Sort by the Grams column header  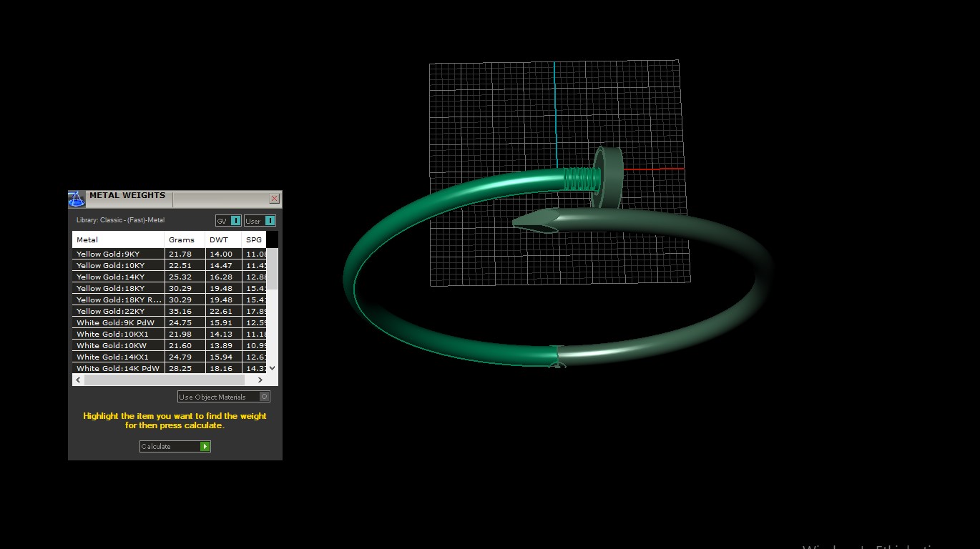click(x=185, y=239)
